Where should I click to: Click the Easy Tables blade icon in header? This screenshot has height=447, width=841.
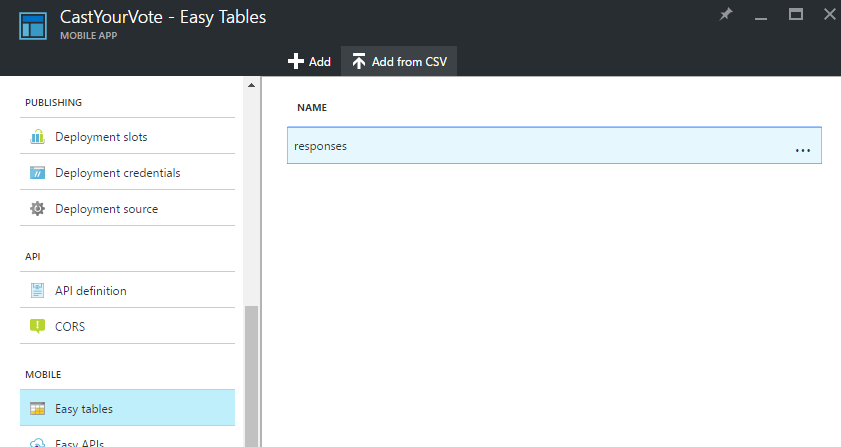click(33, 26)
